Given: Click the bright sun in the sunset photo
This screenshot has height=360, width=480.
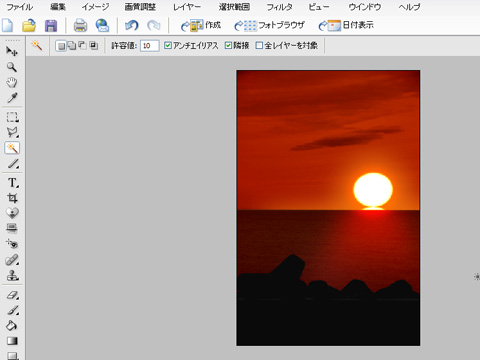Looking at the screenshot, I should point(373,189).
